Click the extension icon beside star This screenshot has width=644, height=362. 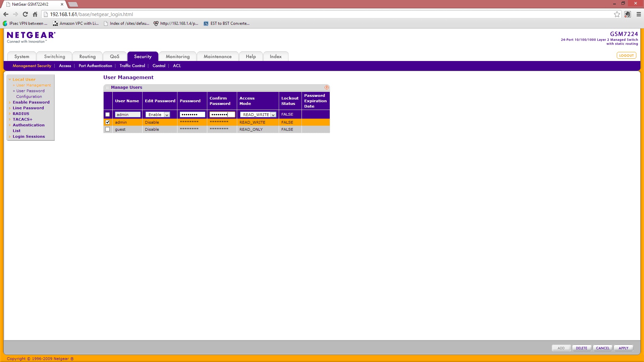pyautogui.click(x=628, y=14)
